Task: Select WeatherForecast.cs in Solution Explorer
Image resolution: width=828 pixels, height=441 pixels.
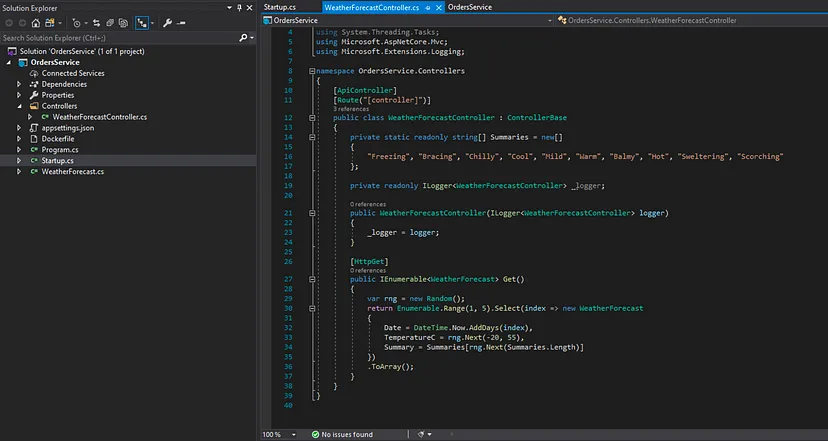Action: click(x=73, y=172)
